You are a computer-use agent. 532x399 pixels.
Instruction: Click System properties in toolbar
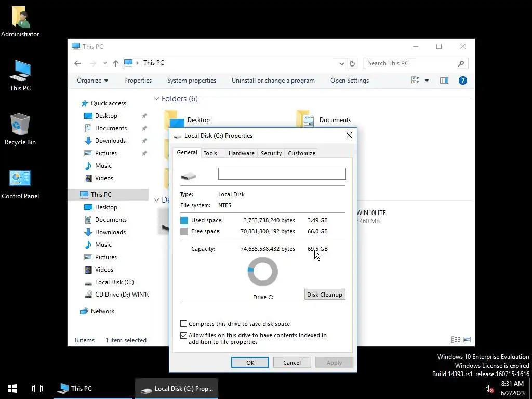click(191, 81)
